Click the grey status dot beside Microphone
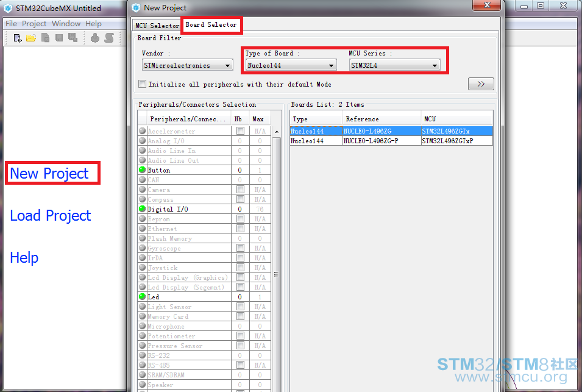 click(142, 326)
